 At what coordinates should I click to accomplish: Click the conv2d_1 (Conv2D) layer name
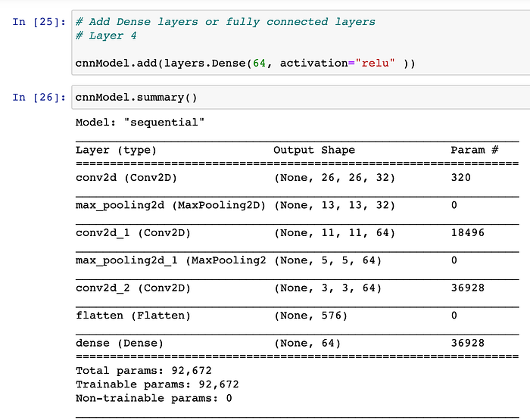point(132,233)
